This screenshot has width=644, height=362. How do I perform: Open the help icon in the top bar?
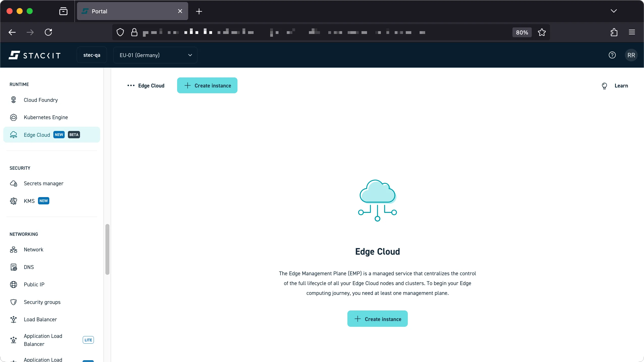(x=612, y=55)
